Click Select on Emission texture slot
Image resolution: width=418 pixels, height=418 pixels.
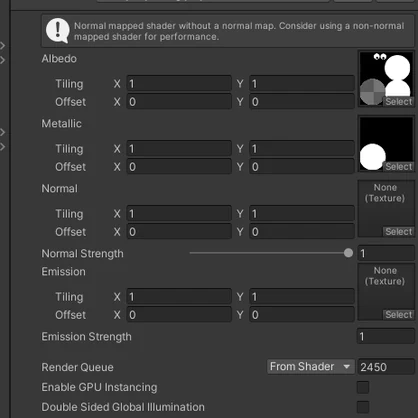pyautogui.click(x=399, y=315)
